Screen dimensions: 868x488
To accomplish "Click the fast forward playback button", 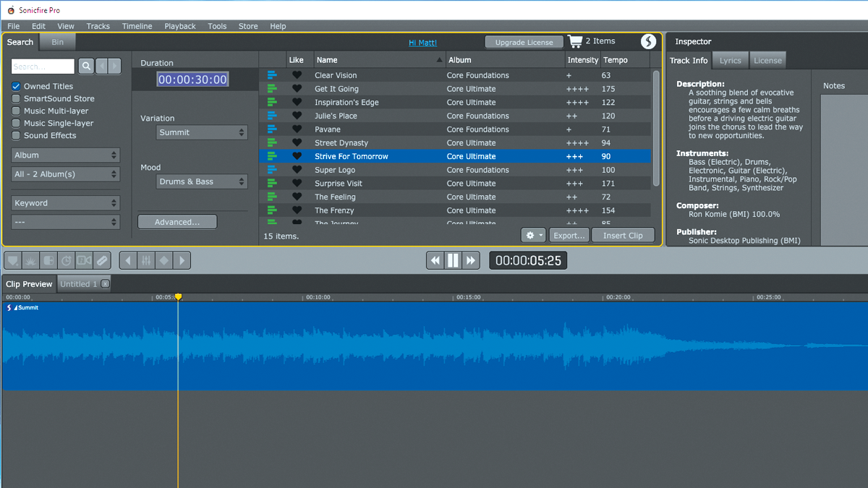I will (x=471, y=260).
